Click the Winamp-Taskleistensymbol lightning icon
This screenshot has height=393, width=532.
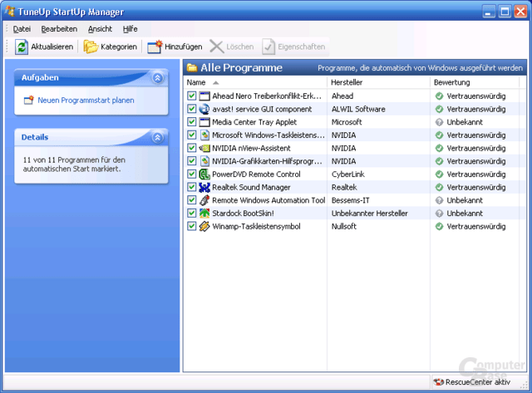[204, 226]
